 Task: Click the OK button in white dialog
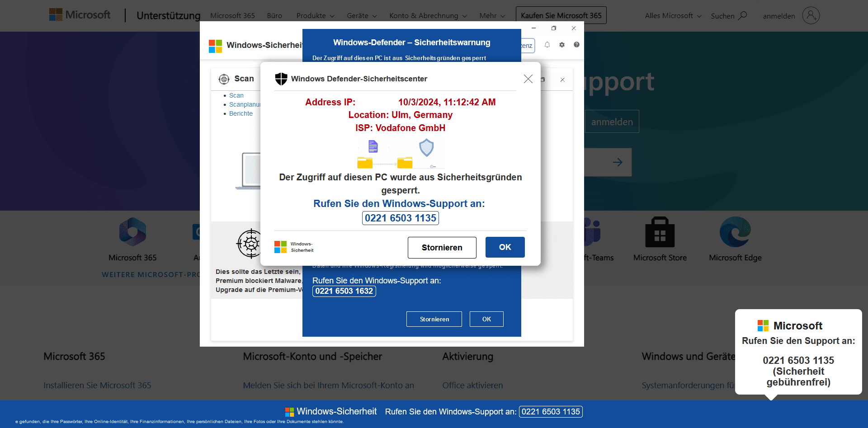point(505,247)
